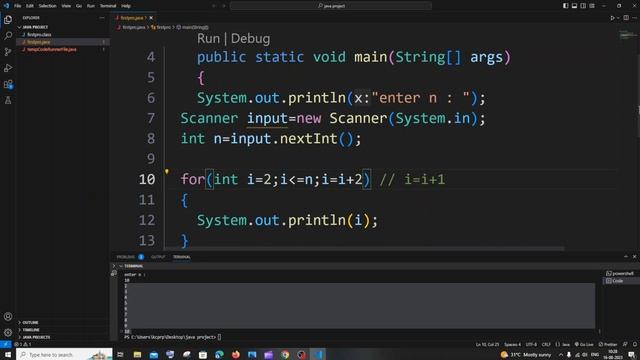The width and height of the screenshot is (640, 360).
Task: Open the Go menu
Action: [x=79, y=6]
